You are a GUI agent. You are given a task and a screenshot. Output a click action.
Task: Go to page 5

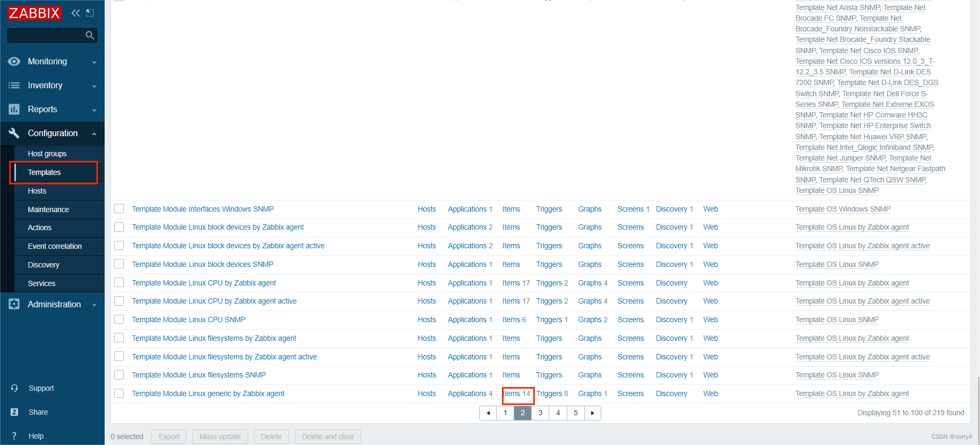(575, 413)
